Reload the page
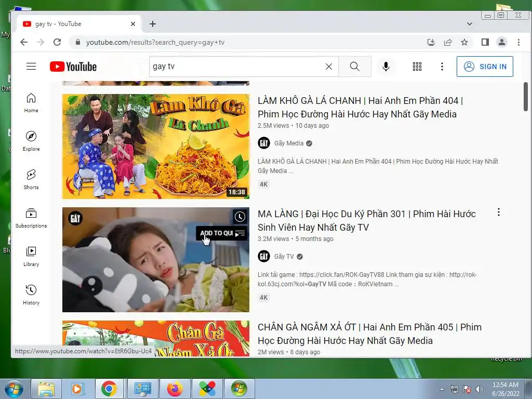Screen dimensions: 532x399 pyautogui.click(x=57, y=43)
